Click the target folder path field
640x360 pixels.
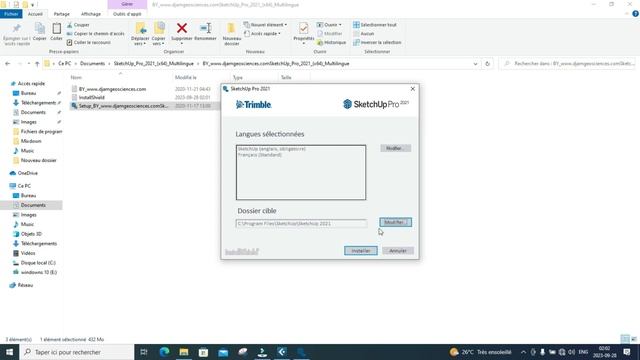[301, 224]
